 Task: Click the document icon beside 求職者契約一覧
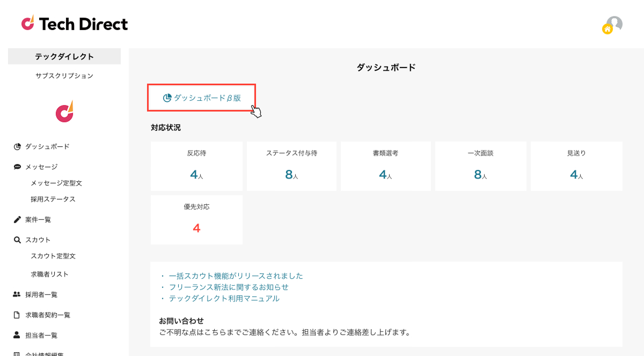click(17, 315)
